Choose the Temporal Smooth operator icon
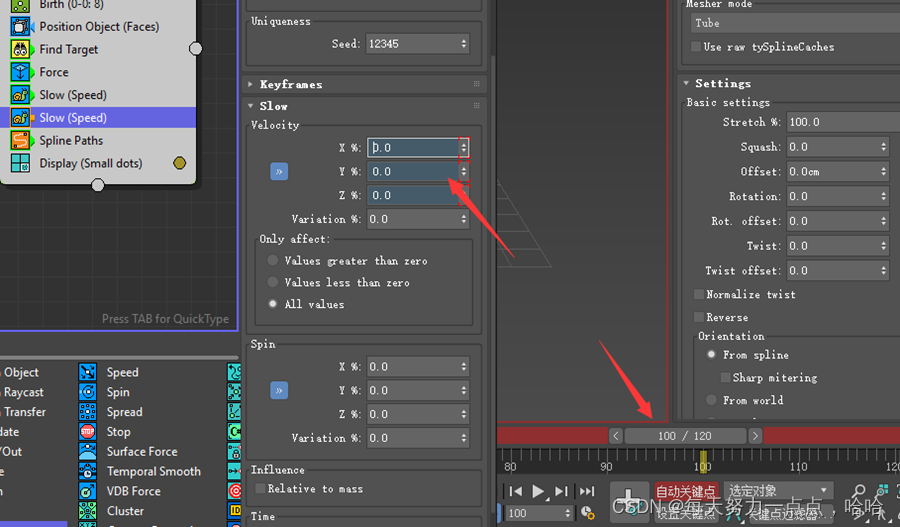The image size is (900, 527). click(87, 471)
